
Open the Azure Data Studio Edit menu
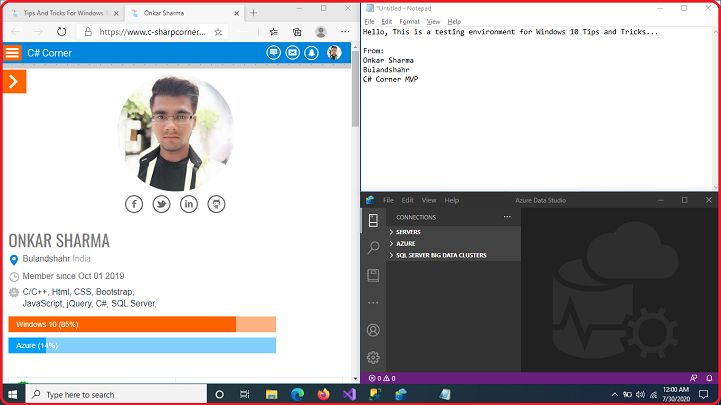point(407,200)
